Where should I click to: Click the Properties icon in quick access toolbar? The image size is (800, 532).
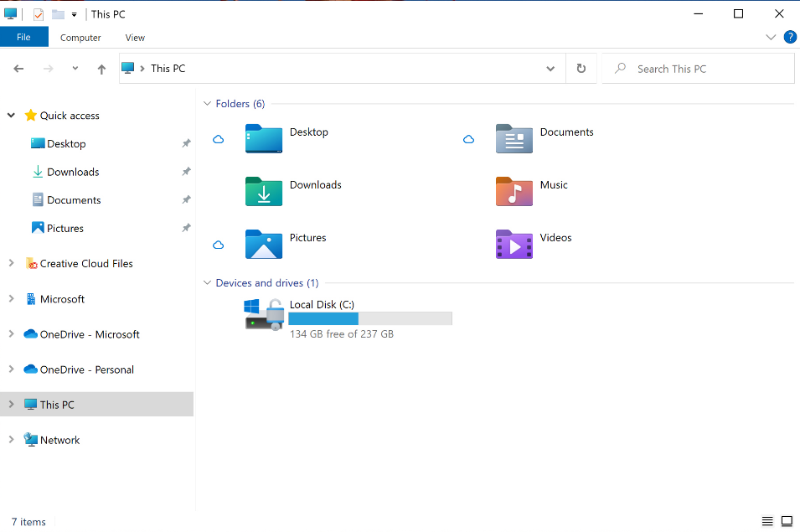39,14
